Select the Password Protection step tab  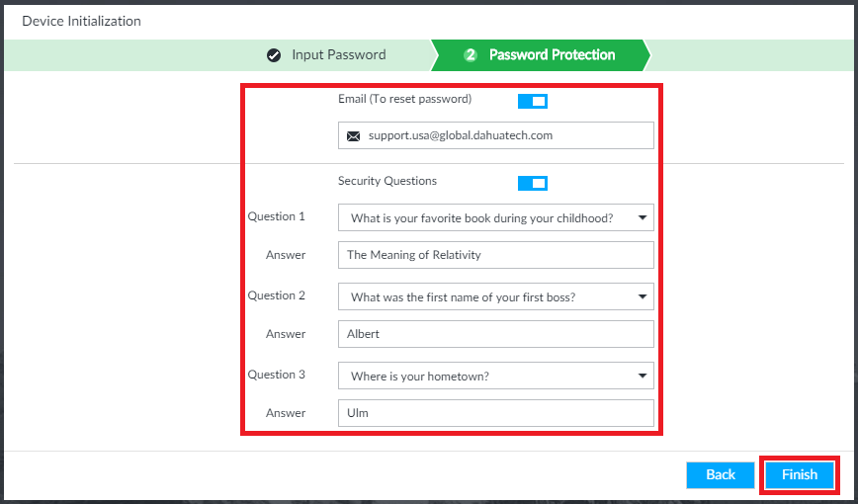click(552, 55)
